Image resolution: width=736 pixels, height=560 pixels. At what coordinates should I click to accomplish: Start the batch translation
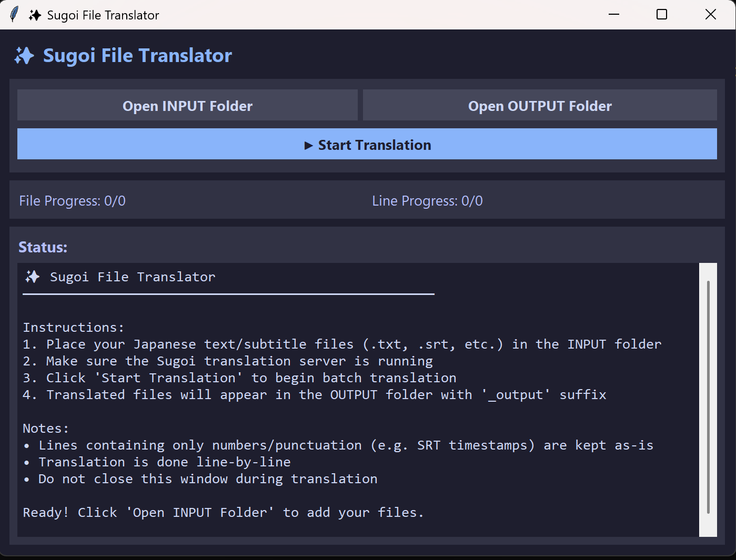point(367,145)
